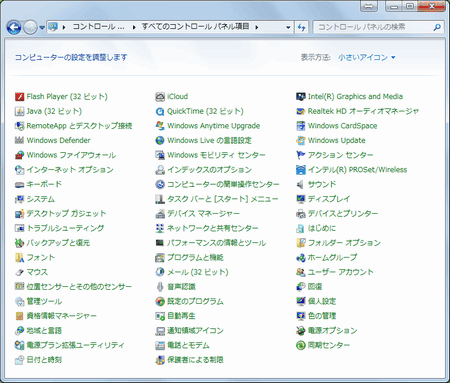This screenshot has height=383, width=450.
Task: Open the Windows Live の言語設定 link
Action: tap(209, 140)
